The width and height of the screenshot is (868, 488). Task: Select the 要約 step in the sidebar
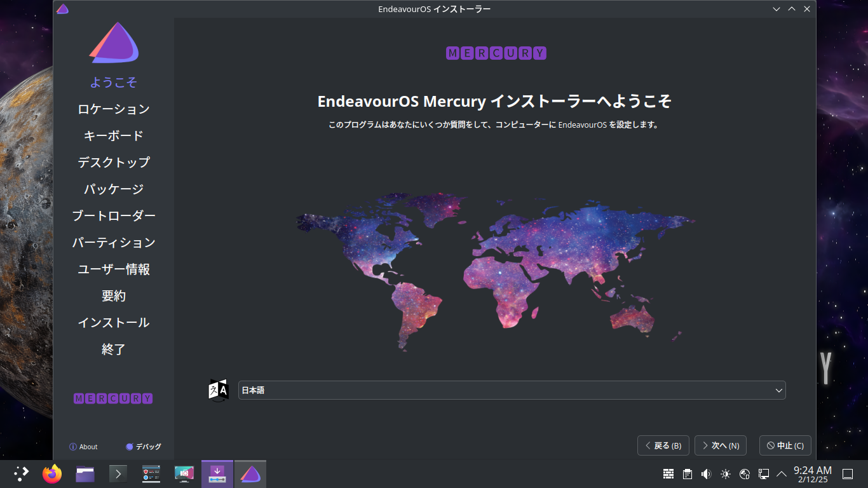click(114, 296)
